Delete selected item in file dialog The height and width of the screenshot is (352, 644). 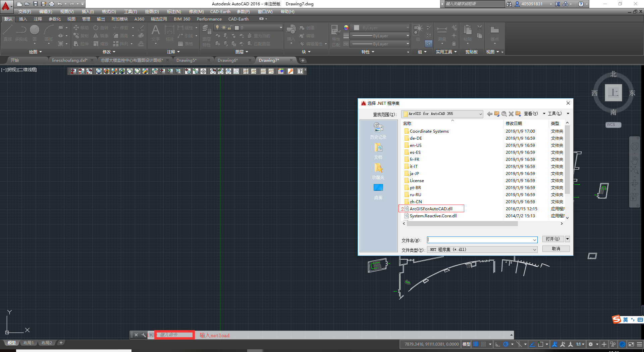(511, 114)
